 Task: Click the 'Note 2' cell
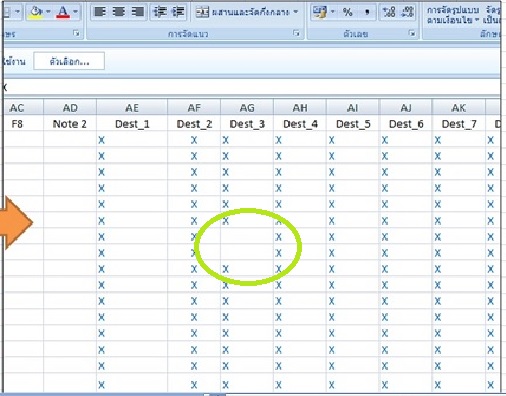[70, 124]
